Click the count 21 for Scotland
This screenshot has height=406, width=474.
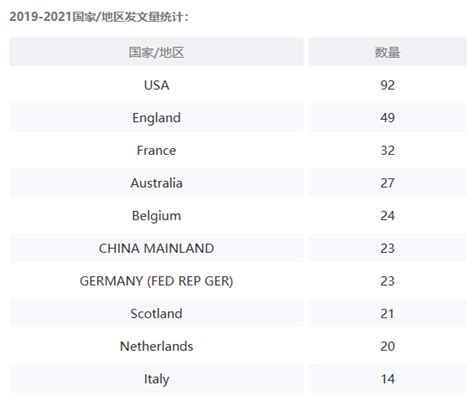[387, 314]
